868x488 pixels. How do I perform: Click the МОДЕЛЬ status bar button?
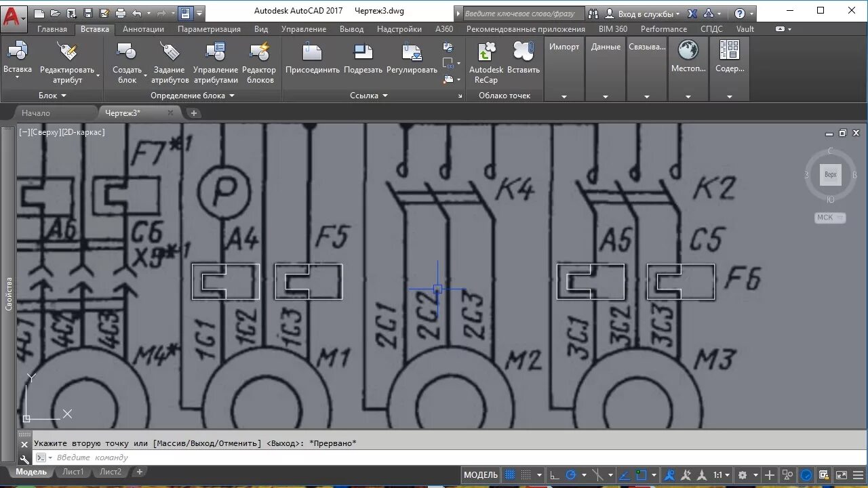click(481, 475)
